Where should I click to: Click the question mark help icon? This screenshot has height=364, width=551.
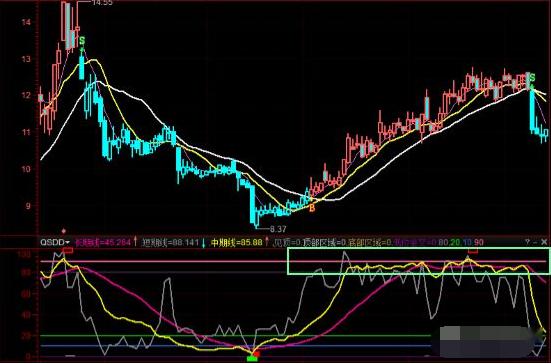coord(527,242)
